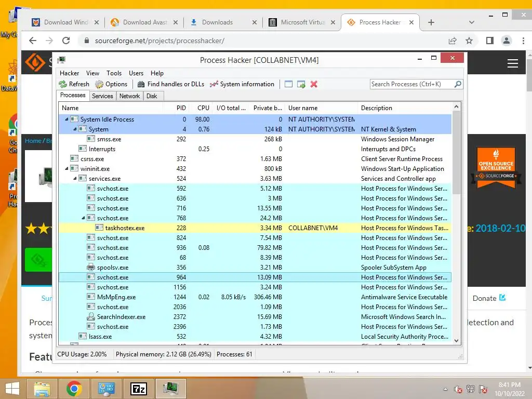Click the Chrome back arrow
The image size is (532, 399).
coord(33,41)
